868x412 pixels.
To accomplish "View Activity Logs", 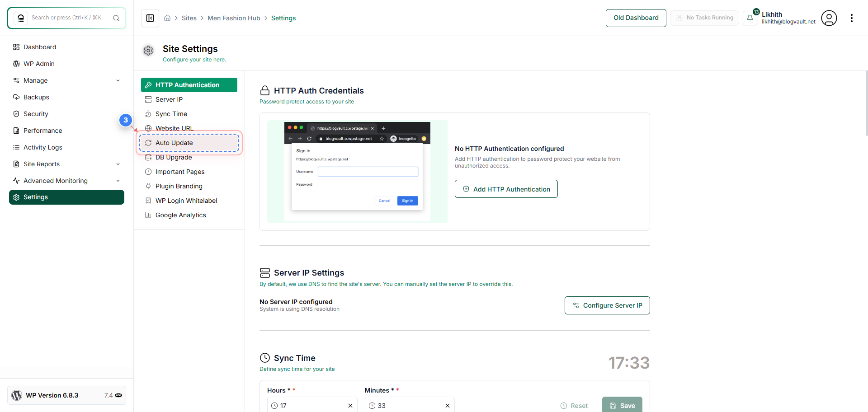I will [x=43, y=147].
